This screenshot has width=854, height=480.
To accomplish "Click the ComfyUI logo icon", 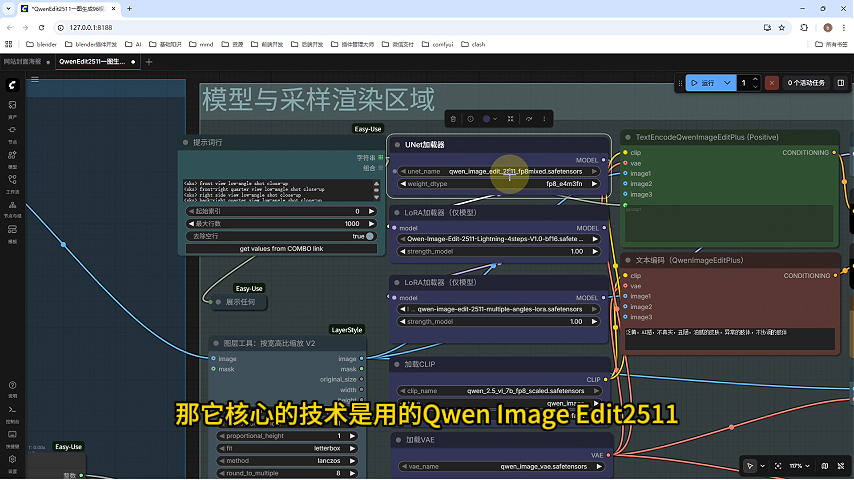I will (x=12, y=85).
